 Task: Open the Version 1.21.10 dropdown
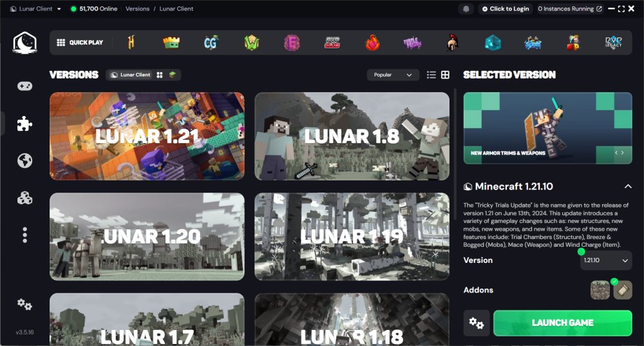606,260
